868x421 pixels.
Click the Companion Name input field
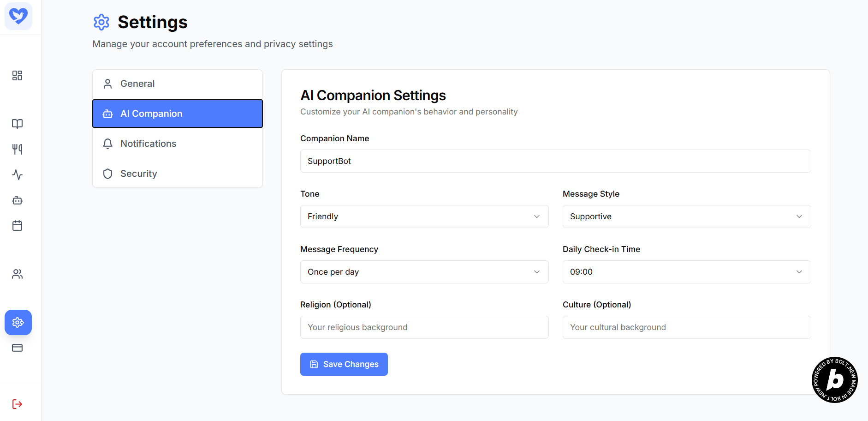click(555, 161)
